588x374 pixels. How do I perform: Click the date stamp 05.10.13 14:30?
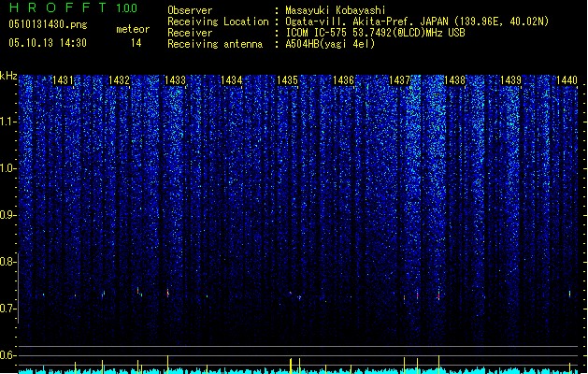[48, 43]
